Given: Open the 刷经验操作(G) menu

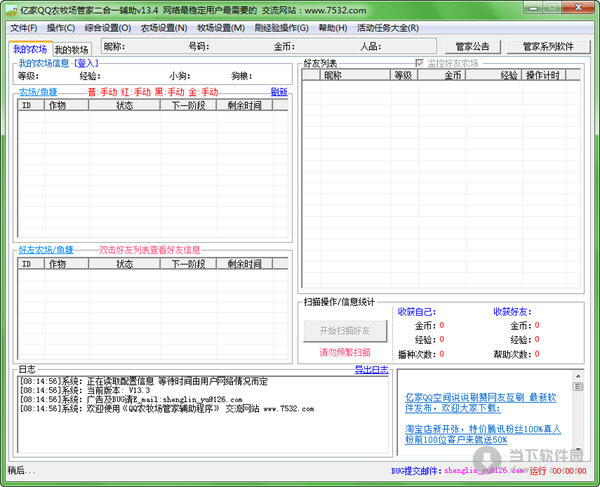Looking at the screenshot, I should [x=281, y=28].
